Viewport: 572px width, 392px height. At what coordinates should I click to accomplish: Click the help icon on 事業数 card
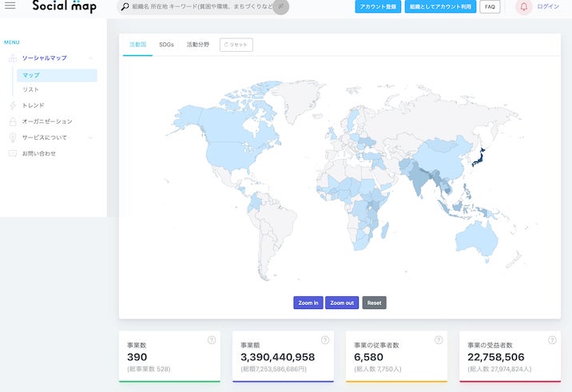(x=212, y=340)
